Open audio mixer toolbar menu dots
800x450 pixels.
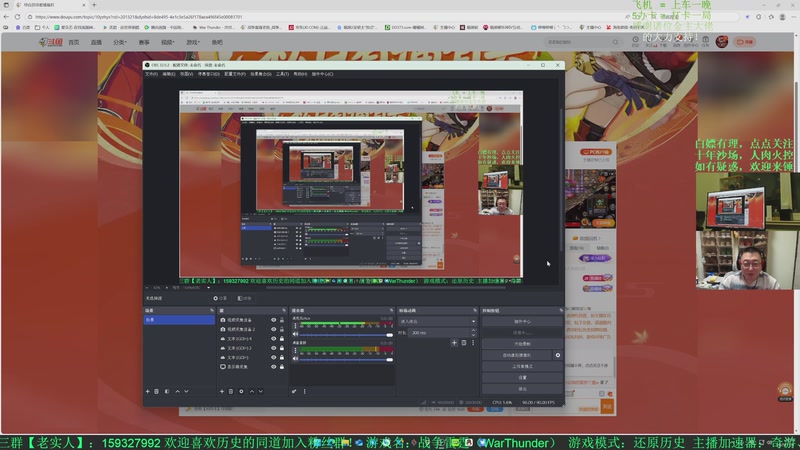305,391
